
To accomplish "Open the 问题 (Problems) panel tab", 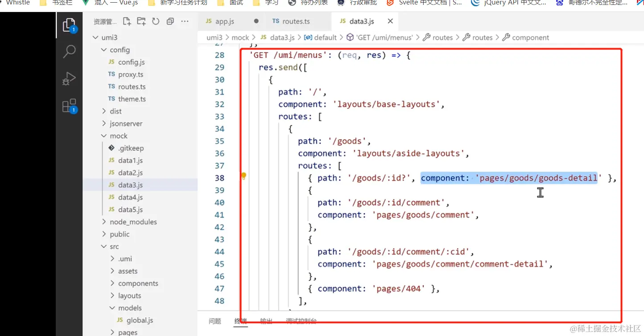I will pos(215,321).
